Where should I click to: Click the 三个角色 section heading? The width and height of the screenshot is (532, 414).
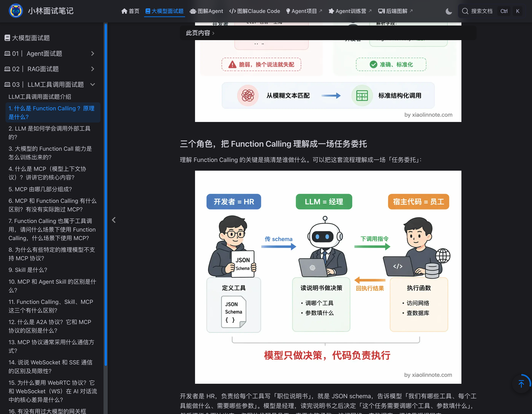[273, 144]
